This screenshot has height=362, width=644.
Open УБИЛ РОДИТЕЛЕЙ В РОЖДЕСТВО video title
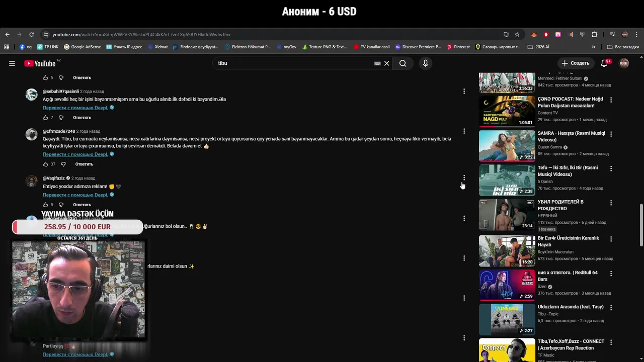point(560,205)
